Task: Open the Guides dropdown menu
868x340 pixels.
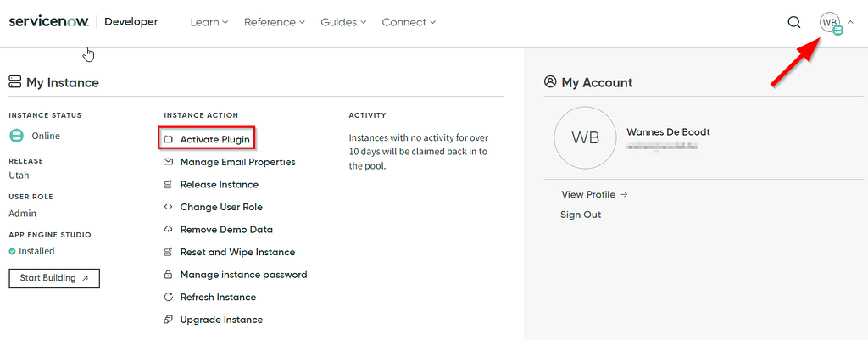Action: click(x=343, y=22)
